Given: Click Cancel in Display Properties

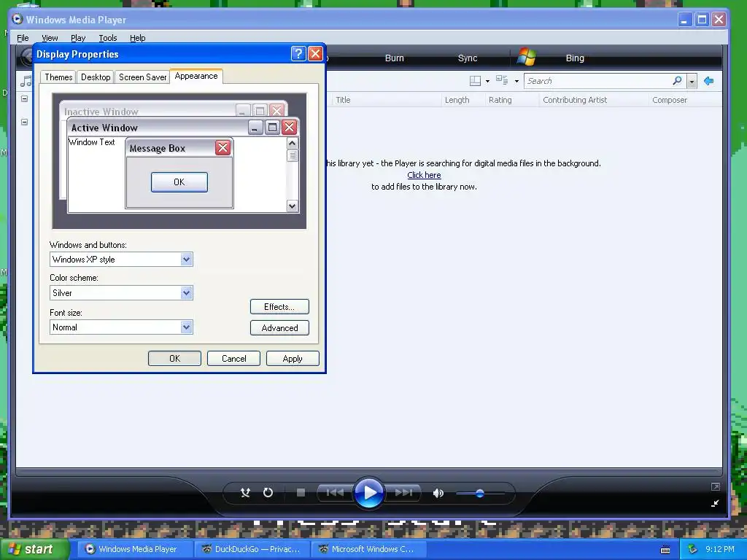Looking at the screenshot, I should [x=233, y=359].
